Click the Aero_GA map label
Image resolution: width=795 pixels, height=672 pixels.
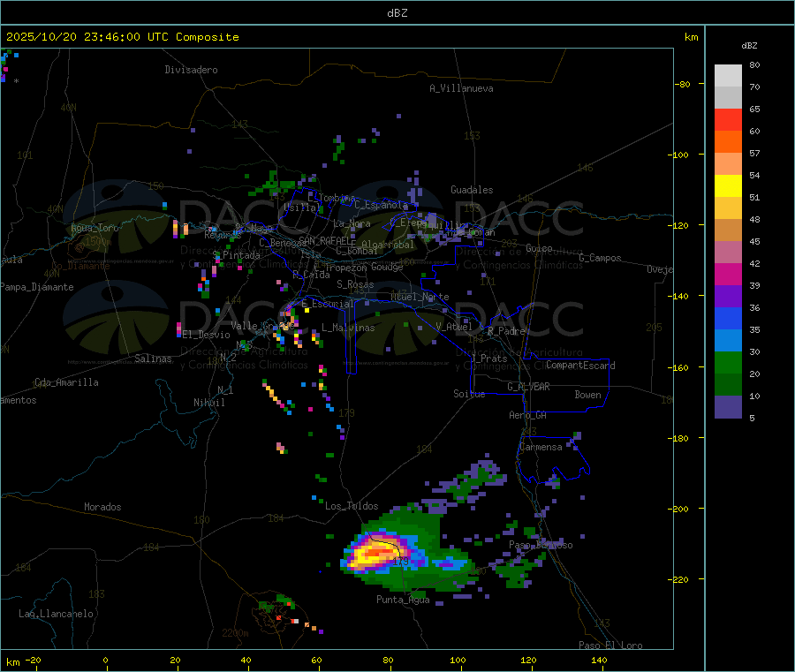(x=528, y=415)
